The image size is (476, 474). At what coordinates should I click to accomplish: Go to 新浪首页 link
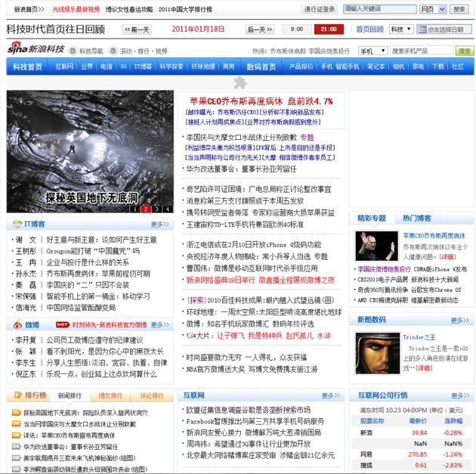click(29, 9)
